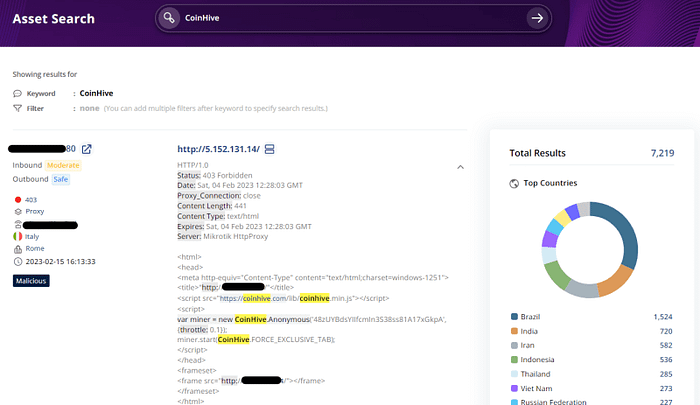Click the Viet Nam color swatch in legend

[x=514, y=388]
